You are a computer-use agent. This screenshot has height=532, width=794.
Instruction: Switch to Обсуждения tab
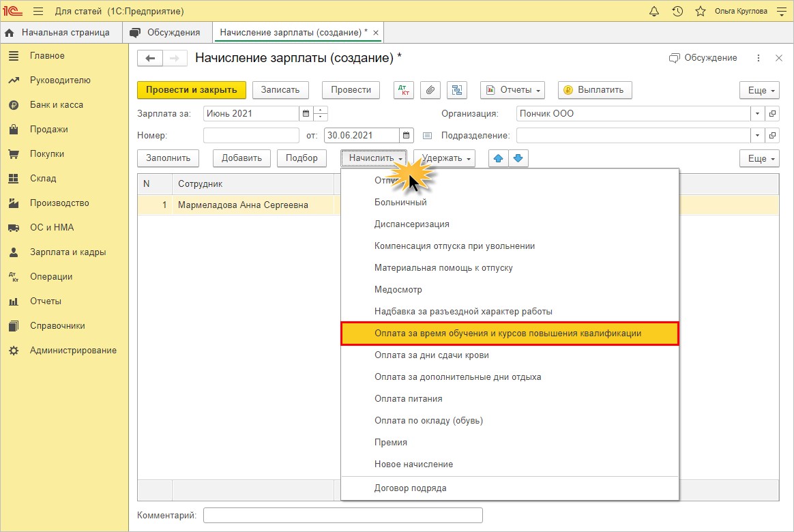pyautogui.click(x=168, y=32)
